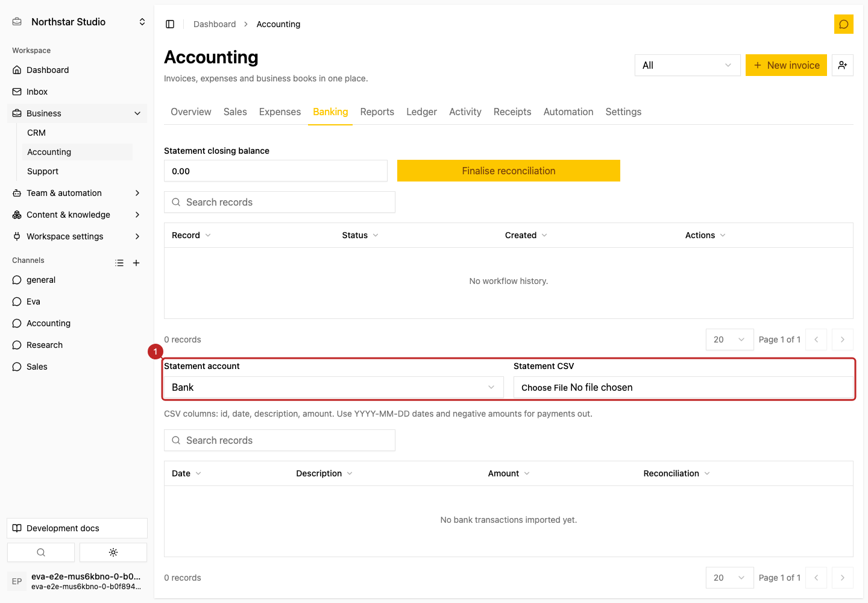Add a new channel with plus icon
The width and height of the screenshot is (868, 603).
136,263
